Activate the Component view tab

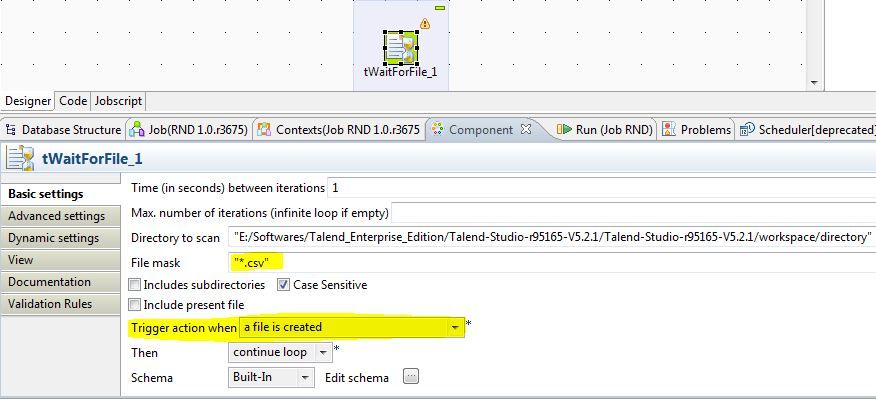click(x=480, y=130)
